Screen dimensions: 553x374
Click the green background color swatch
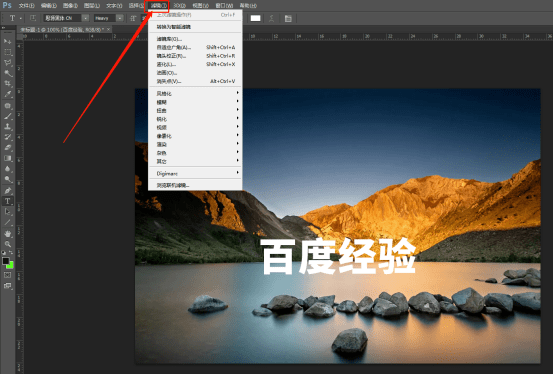tap(10, 265)
